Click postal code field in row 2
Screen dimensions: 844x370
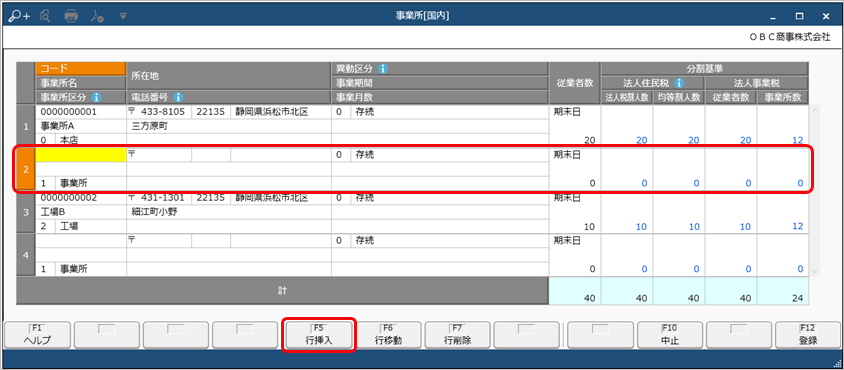tap(159, 155)
